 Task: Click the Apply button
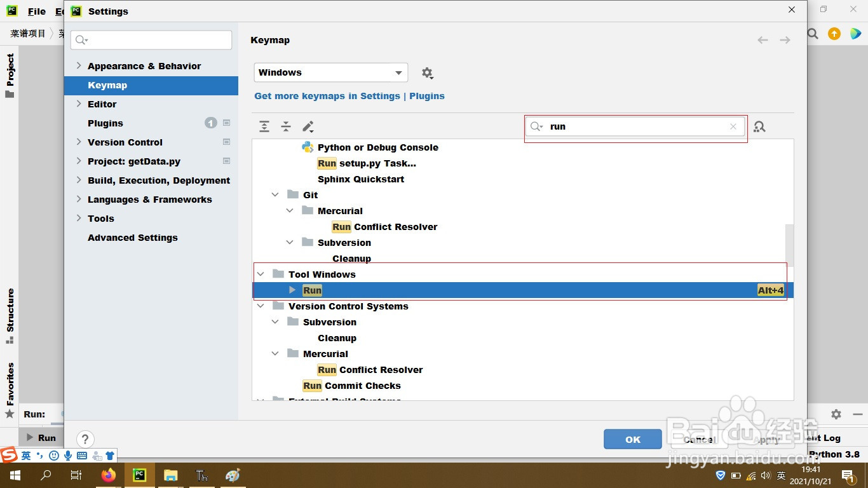pos(766,439)
